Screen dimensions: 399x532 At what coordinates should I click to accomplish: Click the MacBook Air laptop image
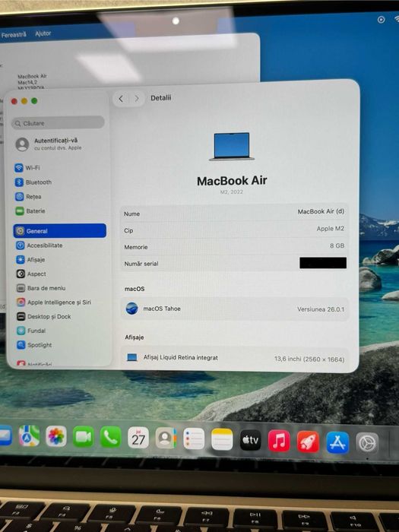232,146
